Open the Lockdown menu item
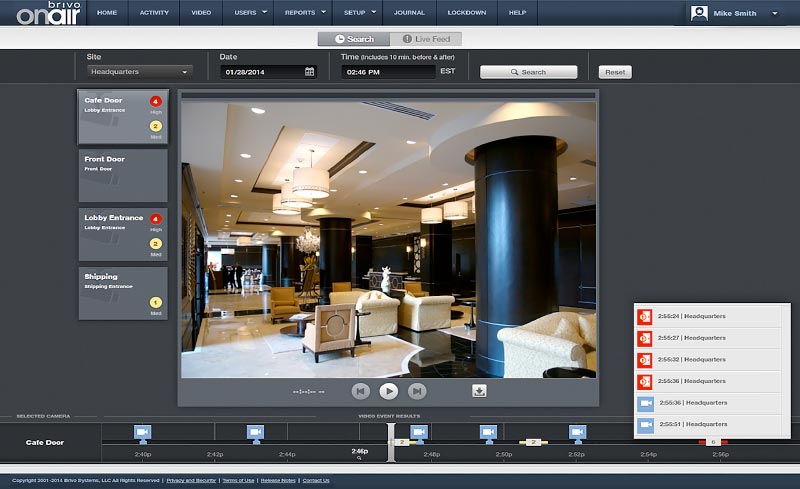Image resolution: width=800 pixels, height=489 pixels. click(465, 13)
